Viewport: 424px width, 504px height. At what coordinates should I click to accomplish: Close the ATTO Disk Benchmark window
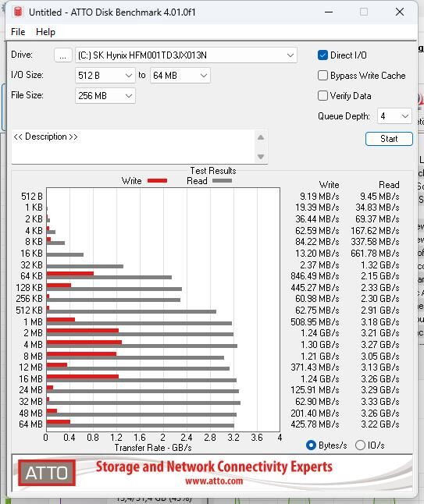[x=400, y=12]
